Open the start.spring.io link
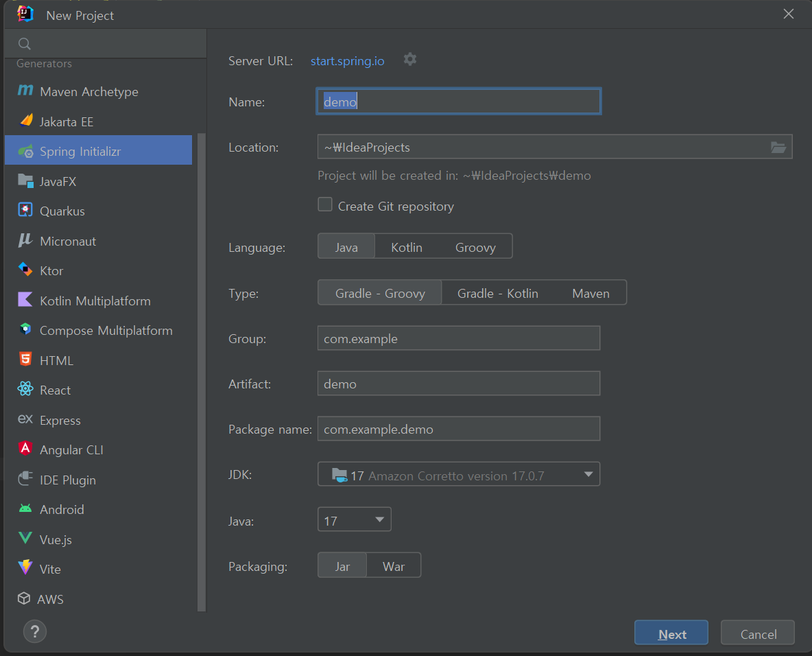812x656 pixels. coord(347,61)
